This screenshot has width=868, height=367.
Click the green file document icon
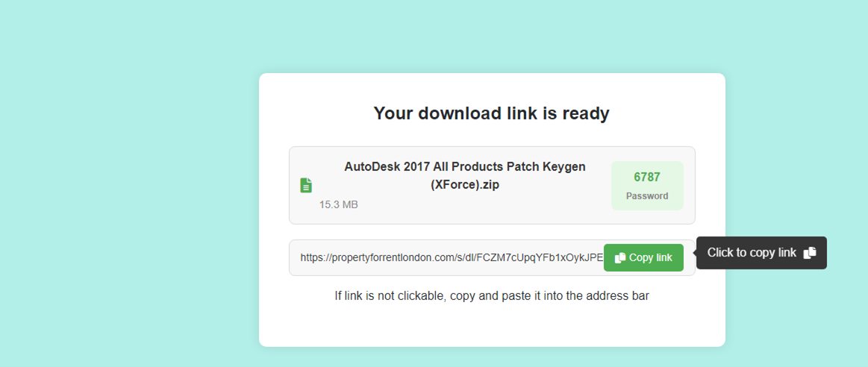pyautogui.click(x=306, y=186)
